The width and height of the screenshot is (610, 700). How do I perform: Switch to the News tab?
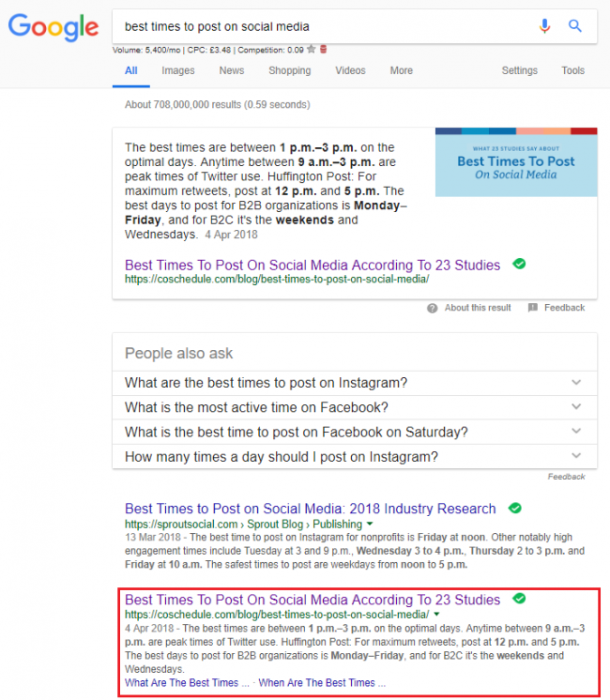tap(232, 70)
